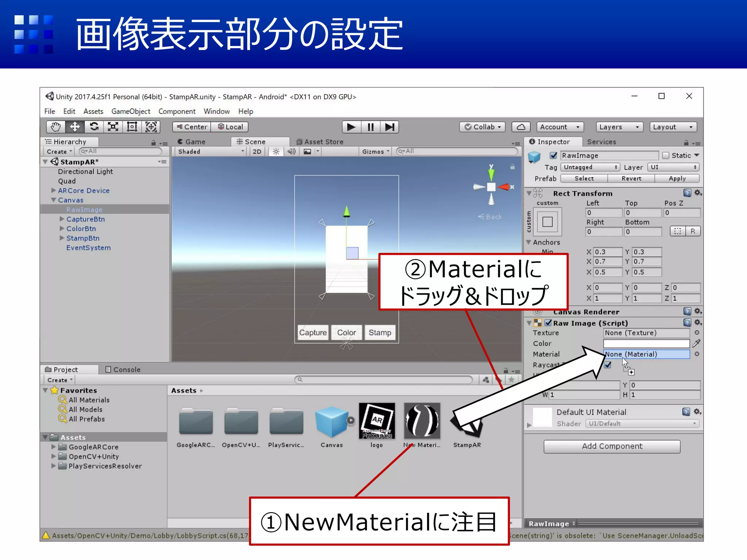Open the Collab dropdown
The width and height of the screenshot is (747, 560).
[x=483, y=127]
